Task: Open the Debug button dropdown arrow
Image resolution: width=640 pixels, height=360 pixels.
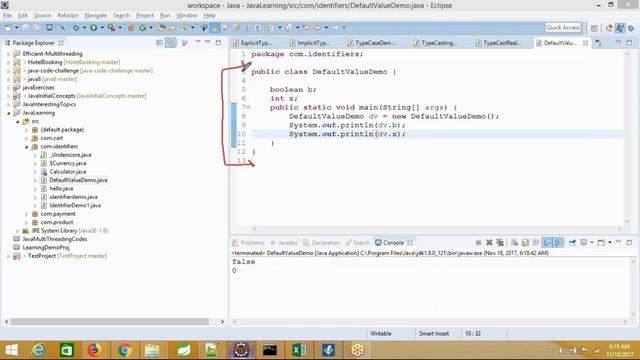Action: [x=84, y=28]
